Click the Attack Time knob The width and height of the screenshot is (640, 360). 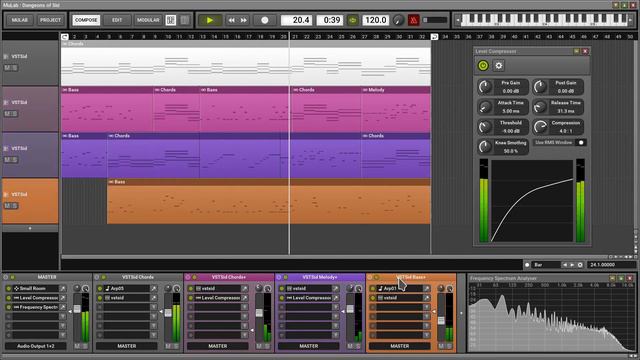tap(485, 107)
